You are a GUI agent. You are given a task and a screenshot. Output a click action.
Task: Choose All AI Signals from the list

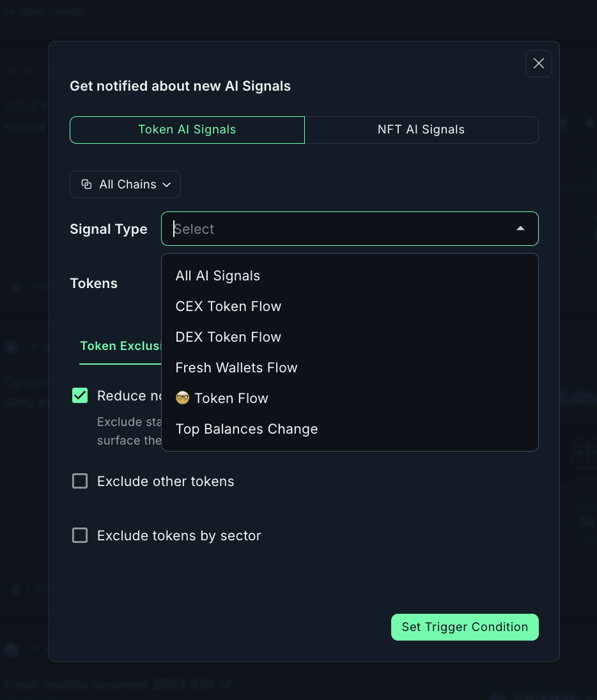(x=218, y=276)
